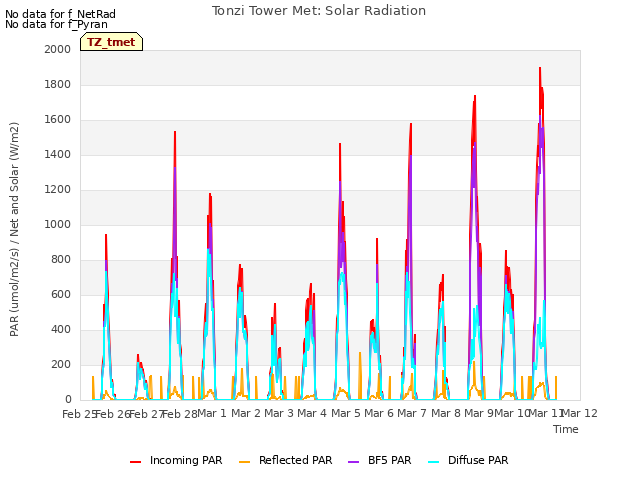Click the Feb 28 x-axis date label

click(180, 414)
